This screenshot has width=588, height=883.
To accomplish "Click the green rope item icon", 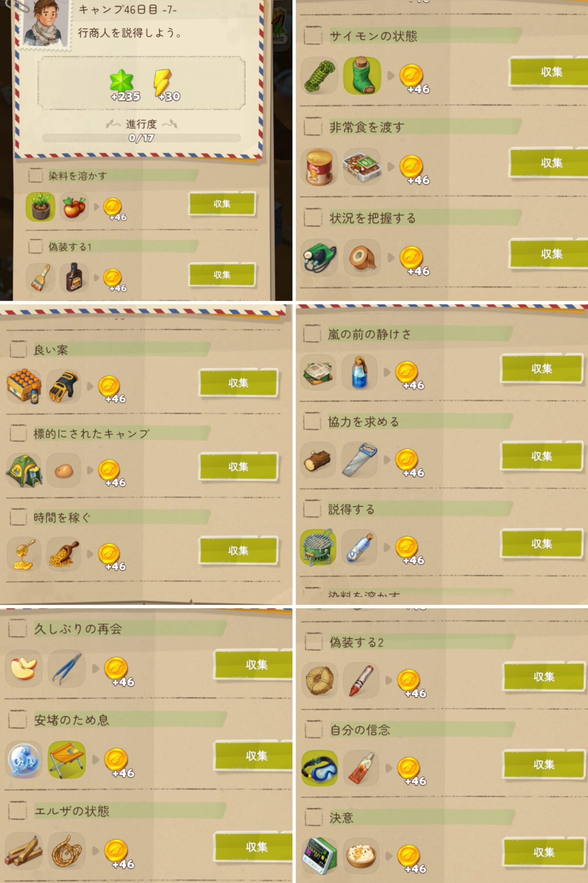I will click(319, 76).
